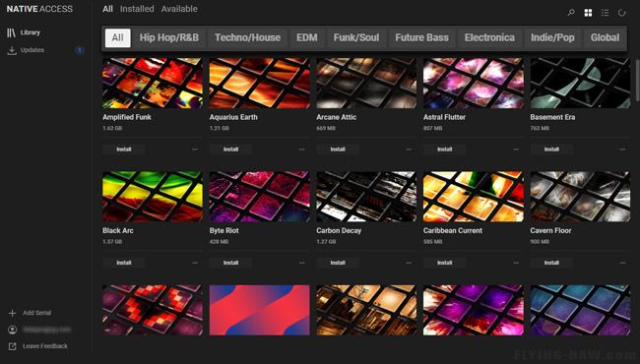The height and width of the screenshot is (364, 640).
Task: Click the Add Serial plus icon
Action: pyautogui.click(x=12, y=313)
